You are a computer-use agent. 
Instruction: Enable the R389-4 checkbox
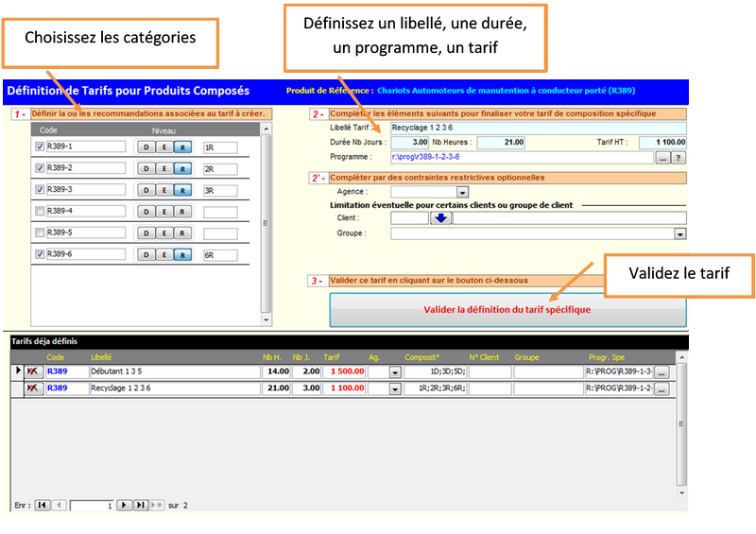coord(40,211)
